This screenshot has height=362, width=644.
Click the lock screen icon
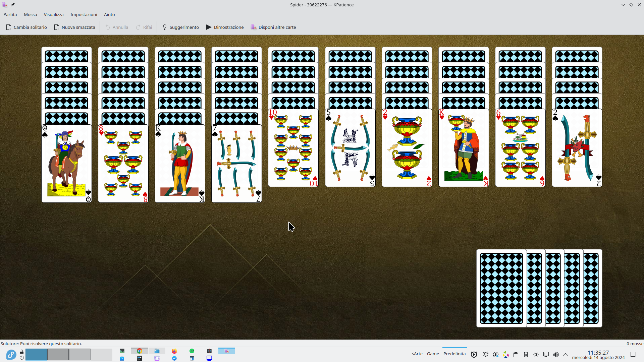[22, 352]
